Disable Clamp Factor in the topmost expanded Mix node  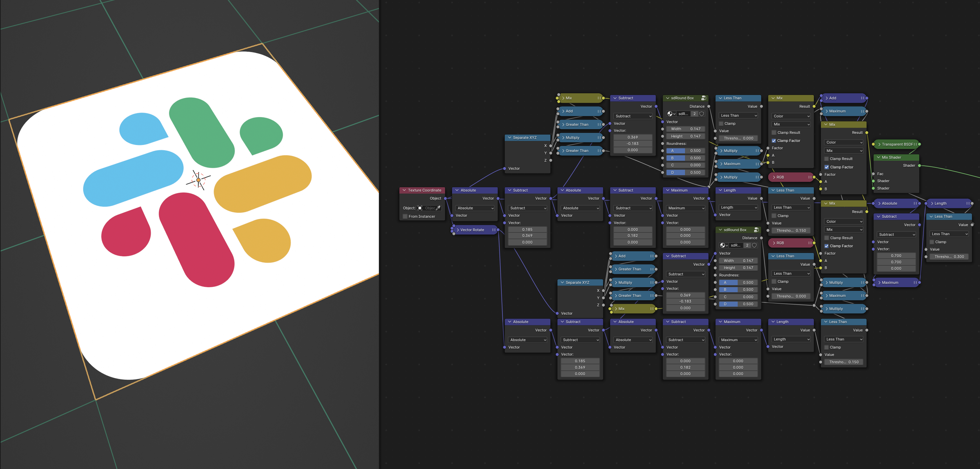774,141
